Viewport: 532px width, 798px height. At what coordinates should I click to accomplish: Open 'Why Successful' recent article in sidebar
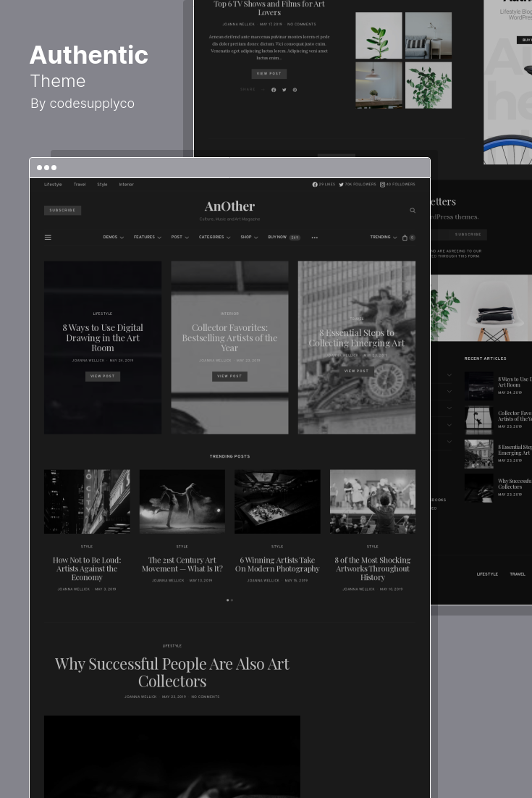tap(515, 484)
